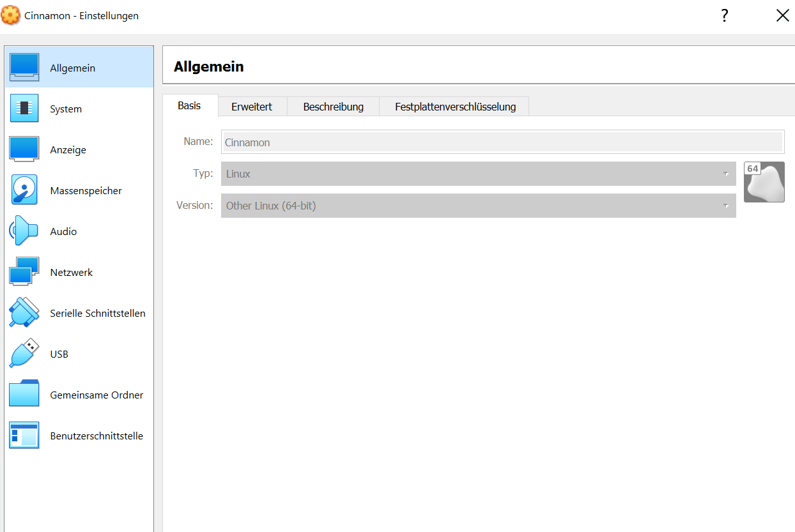The width and height of the screenshot is (795, 532).
Task: Open Benutzerschnittstelle settings label
Action: [x=96, y=436]
